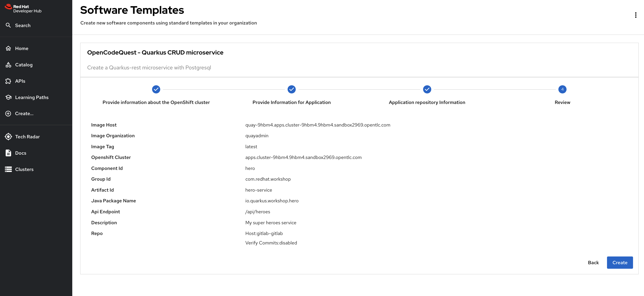Open the Catalog sidebar item
644x296 pixels.
click(36, 65)
